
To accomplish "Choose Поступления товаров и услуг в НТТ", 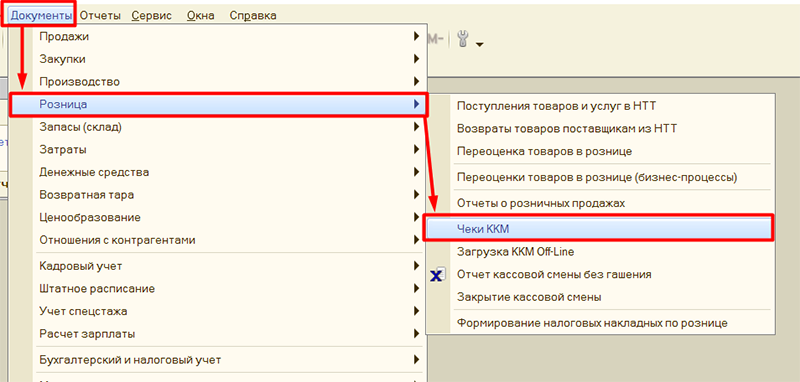I will (x=600, y=106).
